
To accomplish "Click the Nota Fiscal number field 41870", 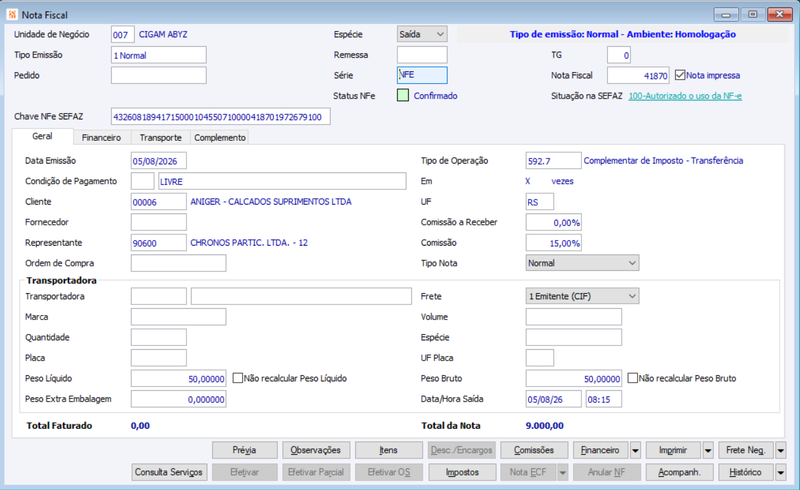I will [638, 76].
